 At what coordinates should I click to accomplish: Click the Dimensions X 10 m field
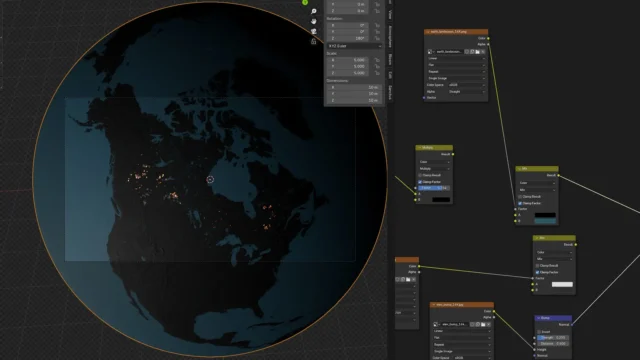point(355,87)
